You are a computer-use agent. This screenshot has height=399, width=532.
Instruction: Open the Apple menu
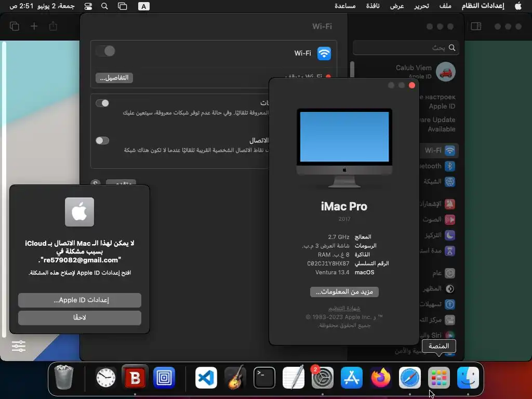point(518,6)
